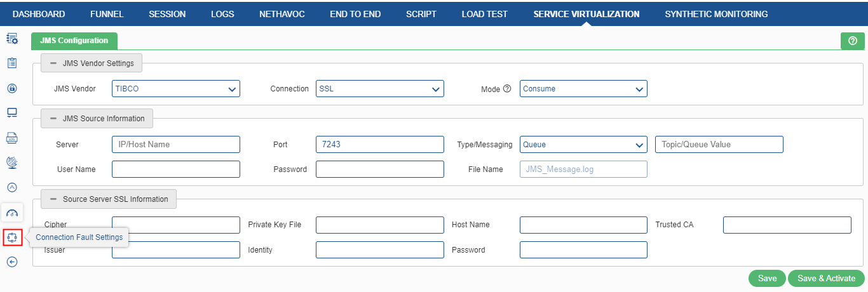Click the Mode help question icon
Image resolution: width=868 pixels, height=292 pixels.
coord(507,89)
